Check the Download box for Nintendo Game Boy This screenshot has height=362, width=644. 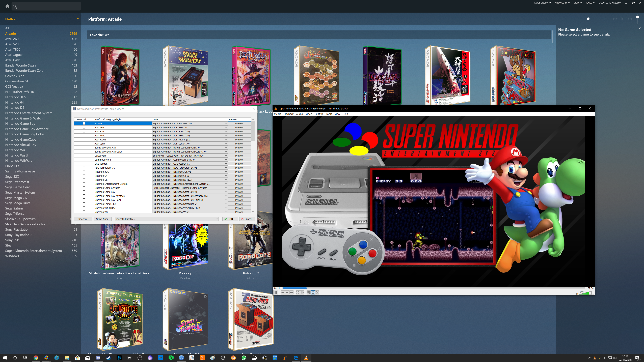coord(84,192)
